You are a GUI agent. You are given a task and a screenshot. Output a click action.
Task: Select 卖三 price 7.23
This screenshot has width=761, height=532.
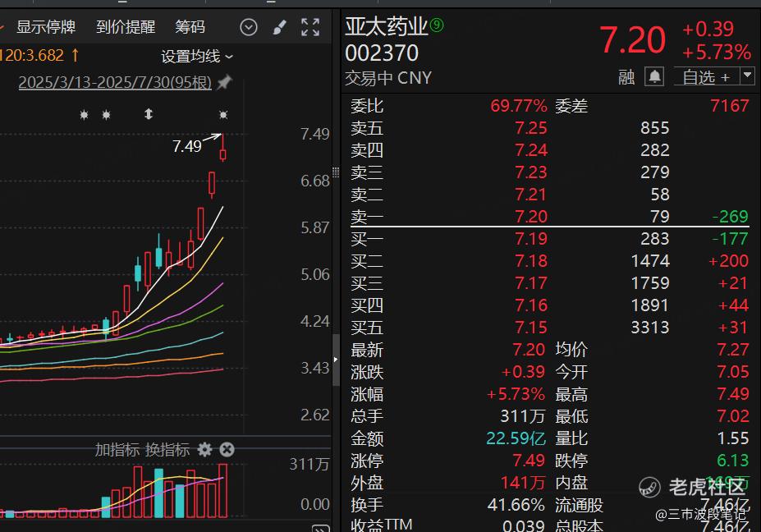click(531, 172)
